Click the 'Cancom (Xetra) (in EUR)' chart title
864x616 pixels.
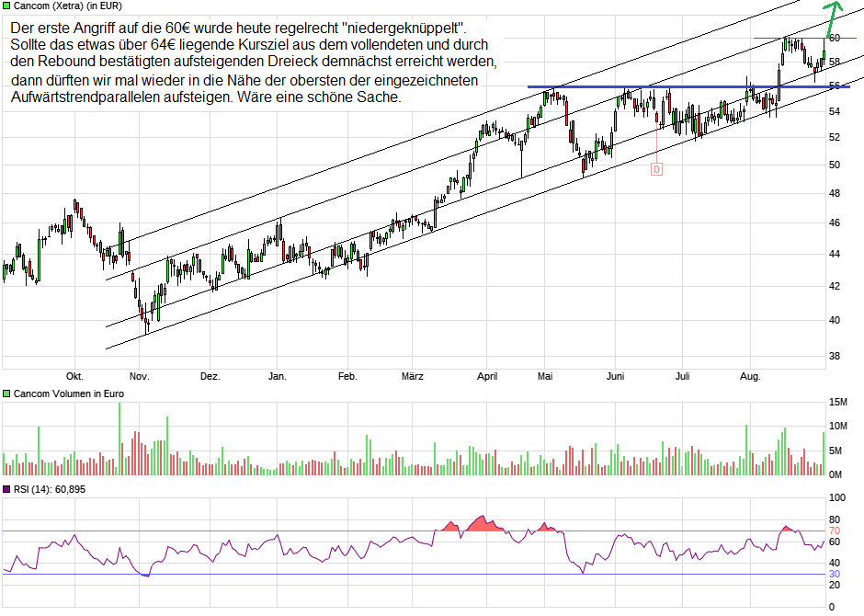click(68, 6)
